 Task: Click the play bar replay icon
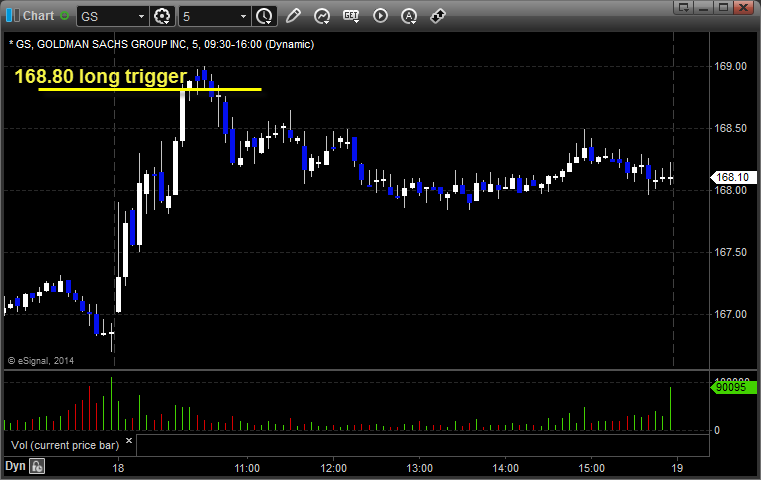(x=380, y=16)
